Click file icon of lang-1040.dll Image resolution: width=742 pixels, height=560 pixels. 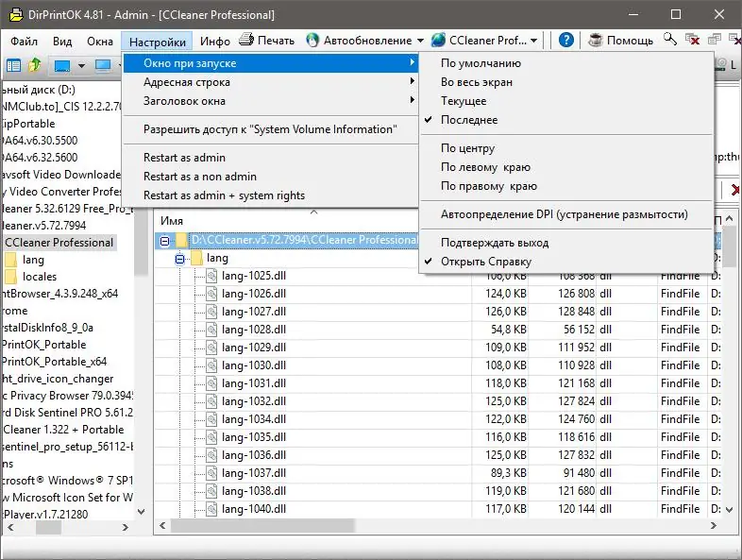[x=211, y=509]
